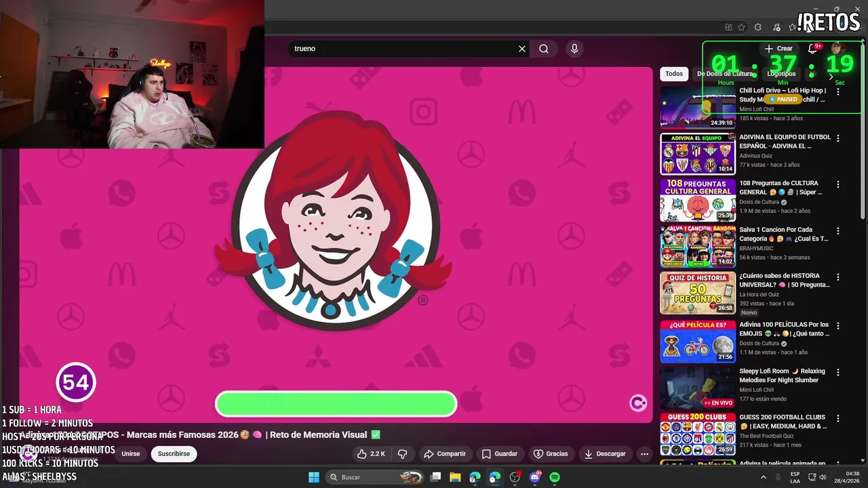Open options for Sleepy Lofi Room video
The height and width of the screenshot is (488, 868).
[x=838, y=373]
